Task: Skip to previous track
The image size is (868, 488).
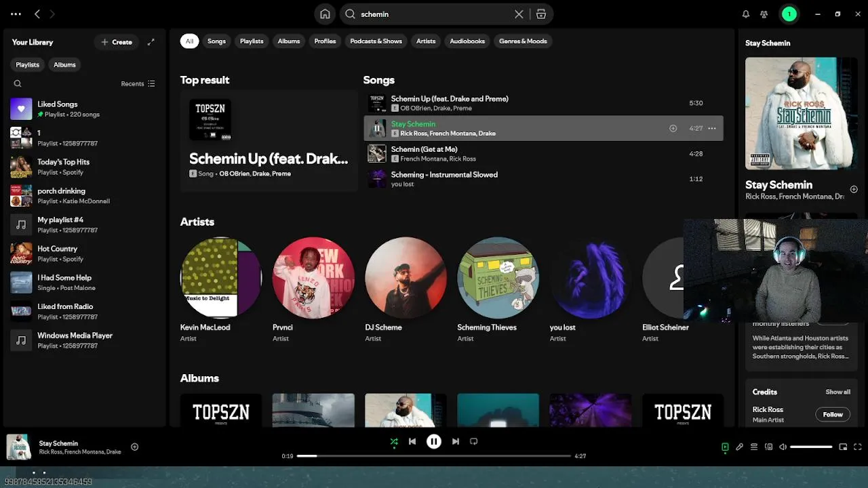Action: pyautogui.click(x=412, y=441)
